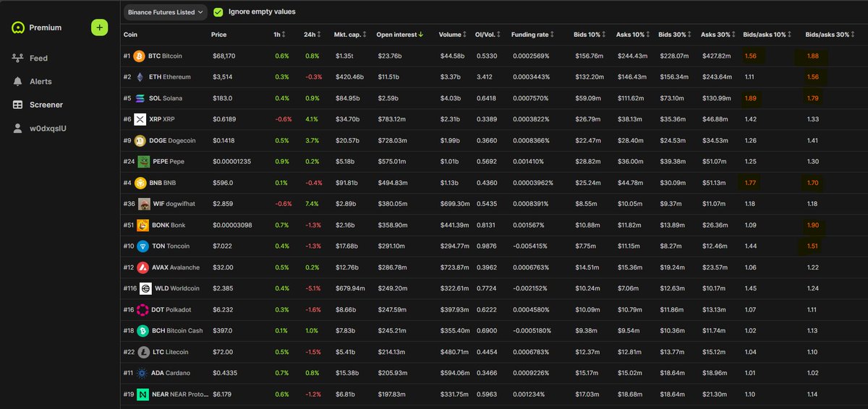The width and height of the screenshot is (868, 409).
Task: Sort by Asks 10% column
Action: coord(633,35)
